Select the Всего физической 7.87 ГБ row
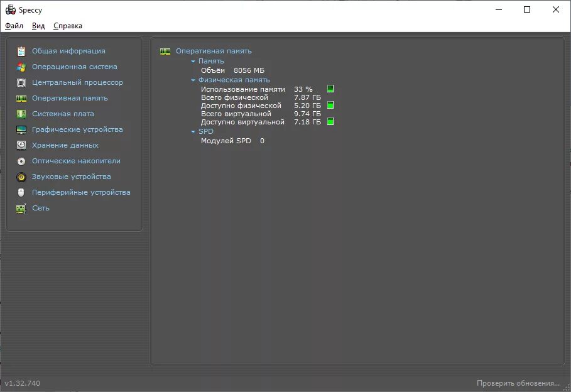 tap(261, 97)
